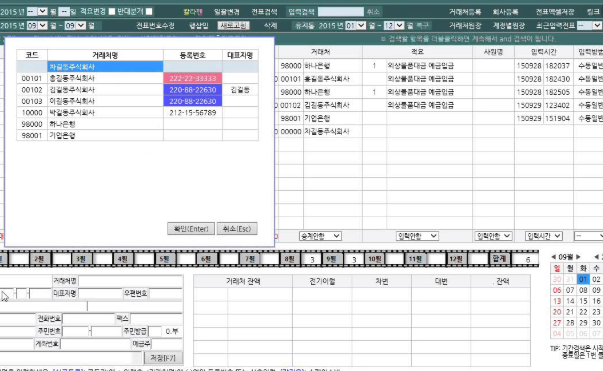
Task: Select the 9월 film-strip tab
Action: point(331,259)
